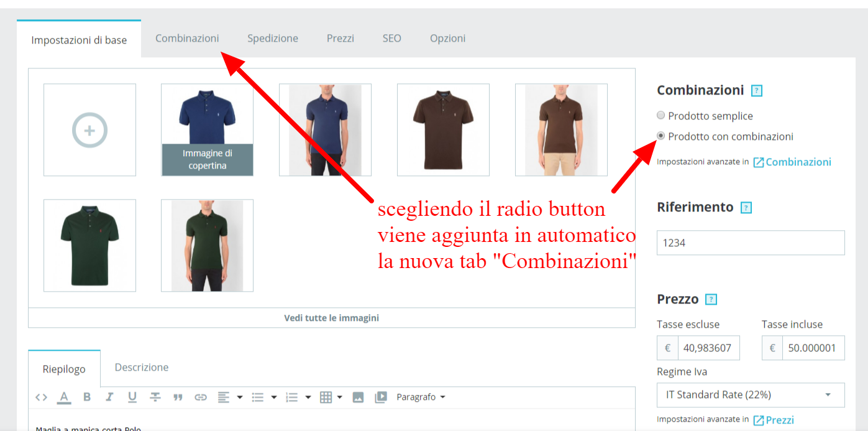This screenshot has height=431, width=868.
Task: Toggle italic formatting in the editor
Action: pos(109,397)
